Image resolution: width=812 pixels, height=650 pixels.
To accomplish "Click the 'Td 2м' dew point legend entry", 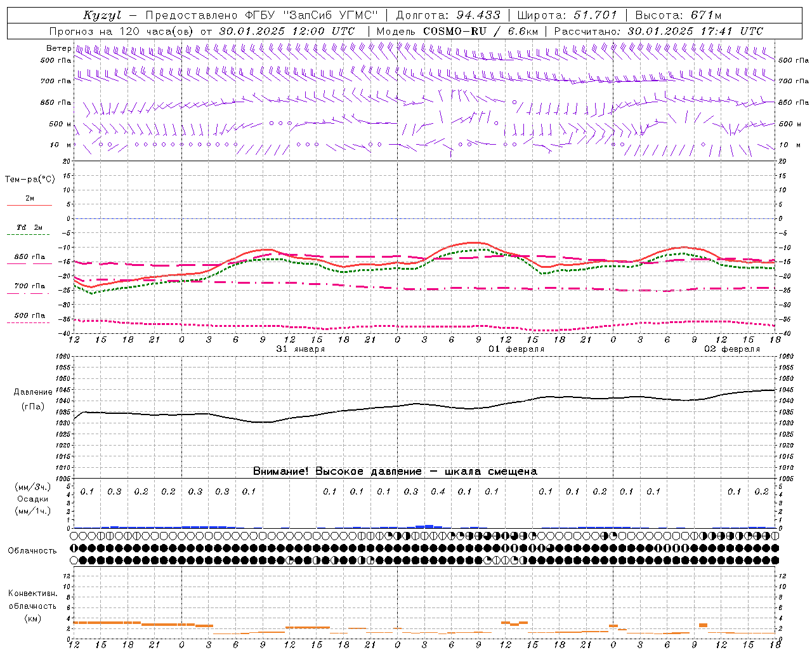I will [x=29, y=227].
